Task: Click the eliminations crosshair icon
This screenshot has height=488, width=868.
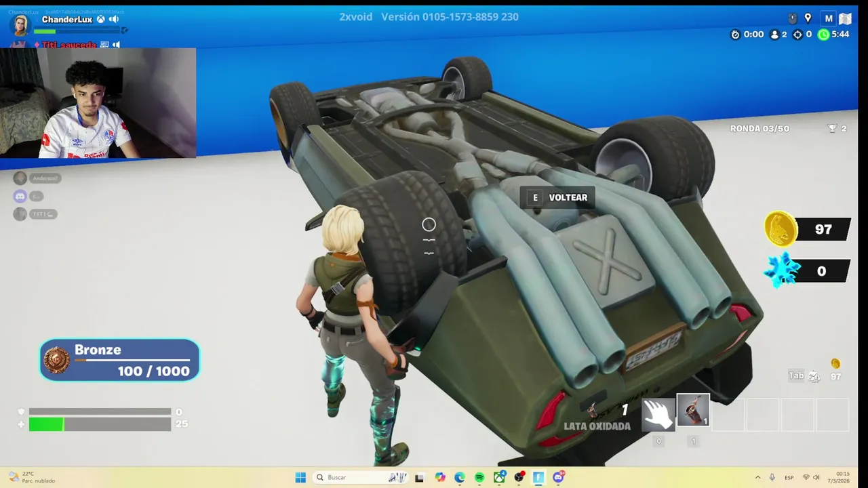Action: coord(798,35)
